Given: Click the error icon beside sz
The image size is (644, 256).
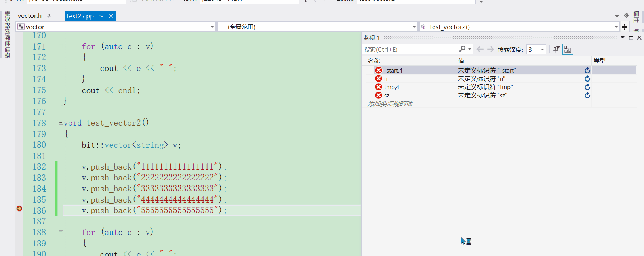Looking at the screenshot, I should click(x=379, y=95).
